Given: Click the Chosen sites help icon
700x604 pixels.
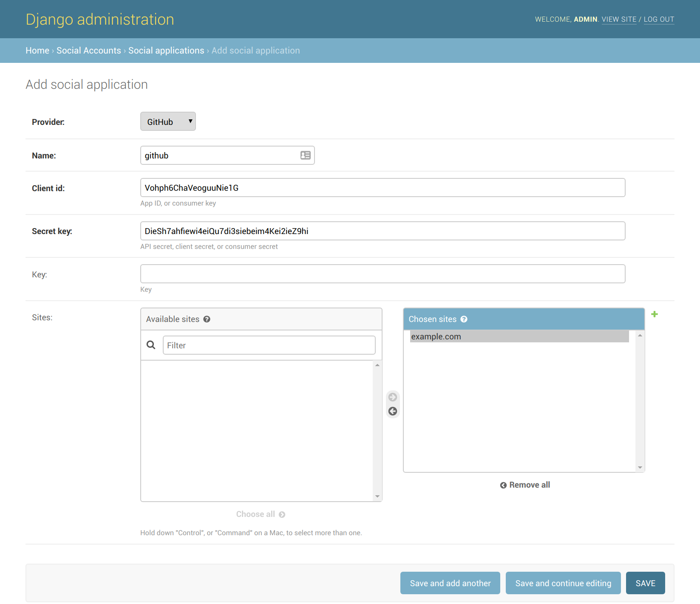Looking at the screenshot, I should 464,319.
